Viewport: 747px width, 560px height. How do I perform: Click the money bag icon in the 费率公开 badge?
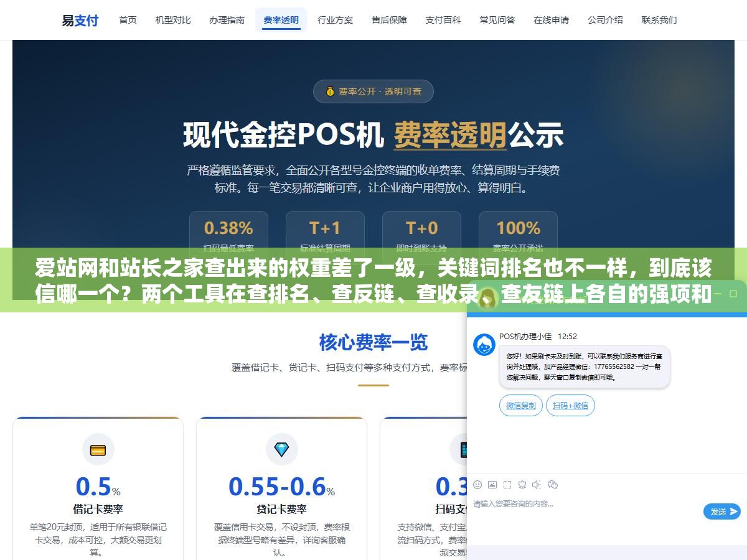tap(330, 91)
